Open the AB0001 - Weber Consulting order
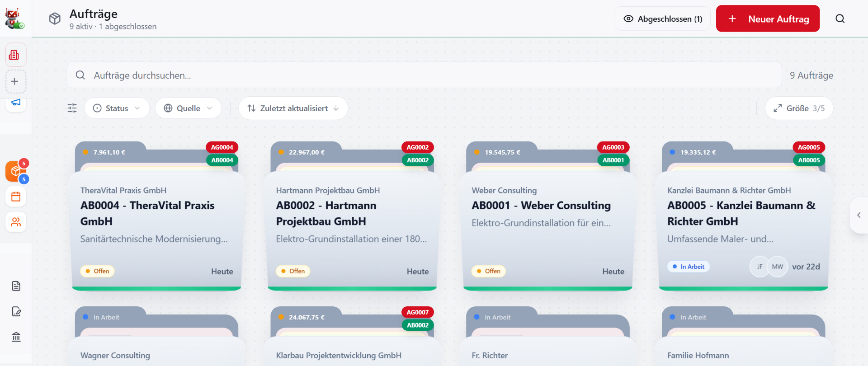 coord(541,206)
